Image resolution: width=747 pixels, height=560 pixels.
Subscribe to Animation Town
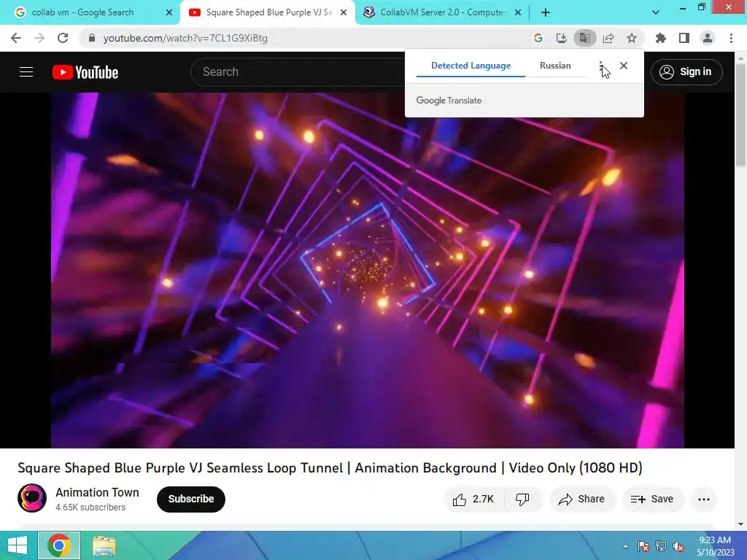coord(190,499)
